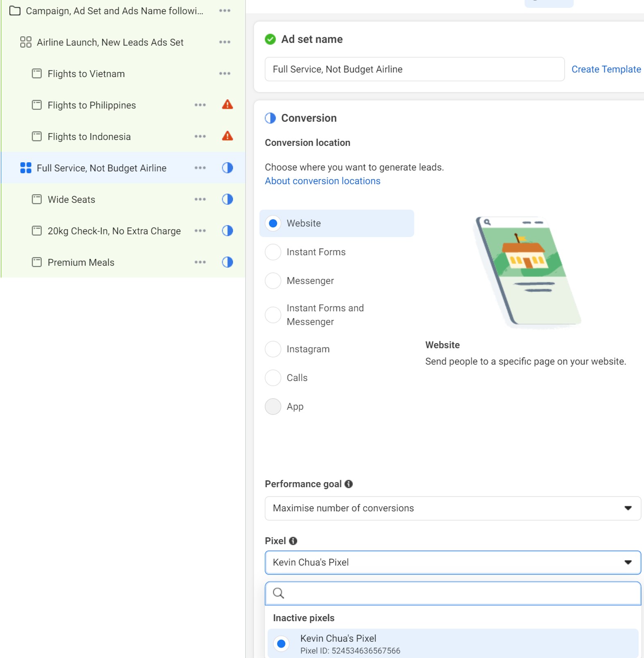Click the info icon beside Pixel label
The height and width of the screenshot is (658, 644).
(x=293, y=541)
